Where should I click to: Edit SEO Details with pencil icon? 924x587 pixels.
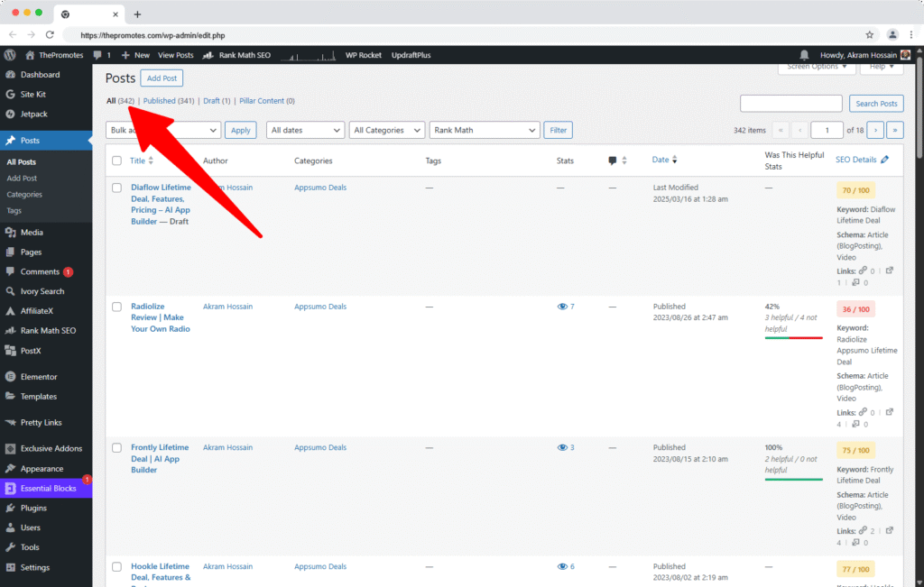(x=884, y=160)
